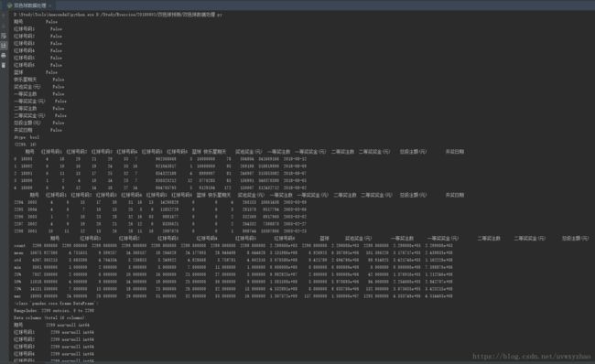Click the shape tuple line starting '(2299'
Viewport: 595px width, 364px height.
click(x=25, y=145)
